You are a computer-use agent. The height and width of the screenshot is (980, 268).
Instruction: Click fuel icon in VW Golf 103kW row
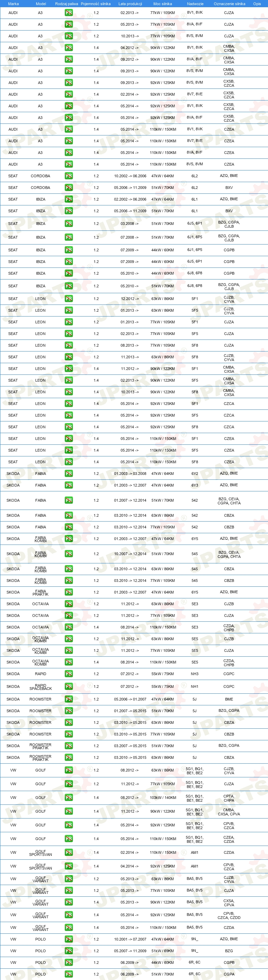(x=69, y=798)
